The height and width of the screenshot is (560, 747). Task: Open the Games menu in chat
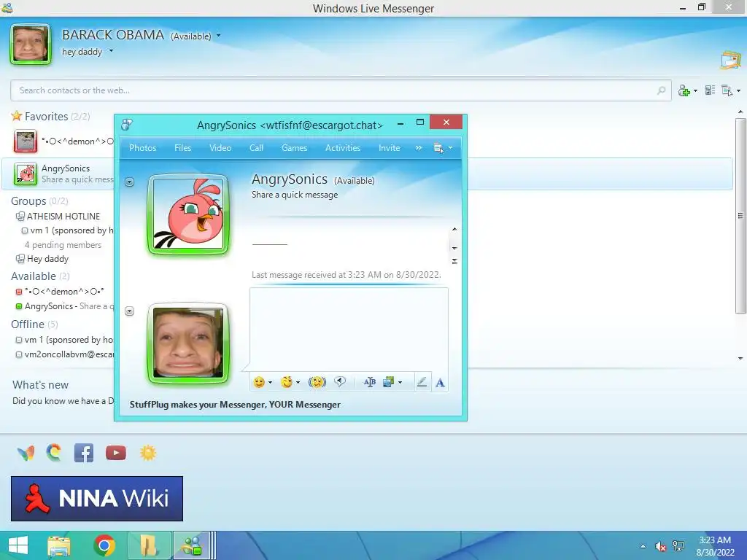pos(294,148)
